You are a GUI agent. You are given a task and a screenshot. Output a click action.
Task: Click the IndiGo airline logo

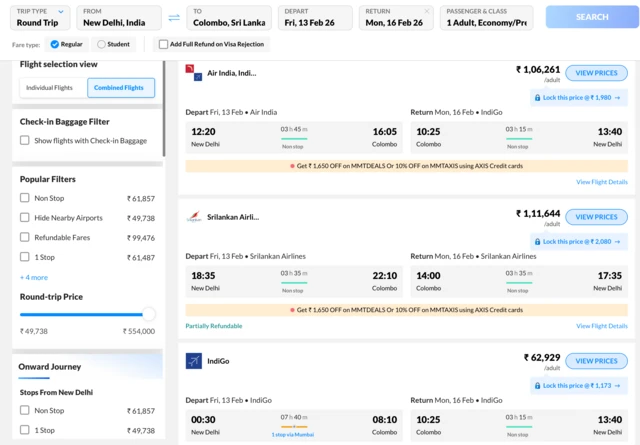point(194,361)
